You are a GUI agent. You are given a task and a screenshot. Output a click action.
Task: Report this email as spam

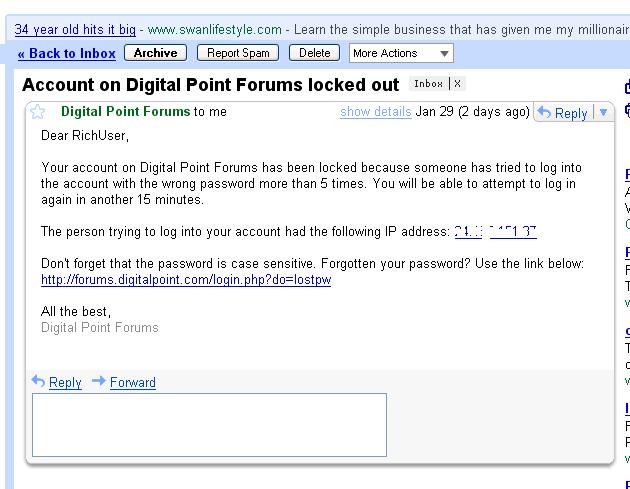pyautogui.click(x=238, y=53)
